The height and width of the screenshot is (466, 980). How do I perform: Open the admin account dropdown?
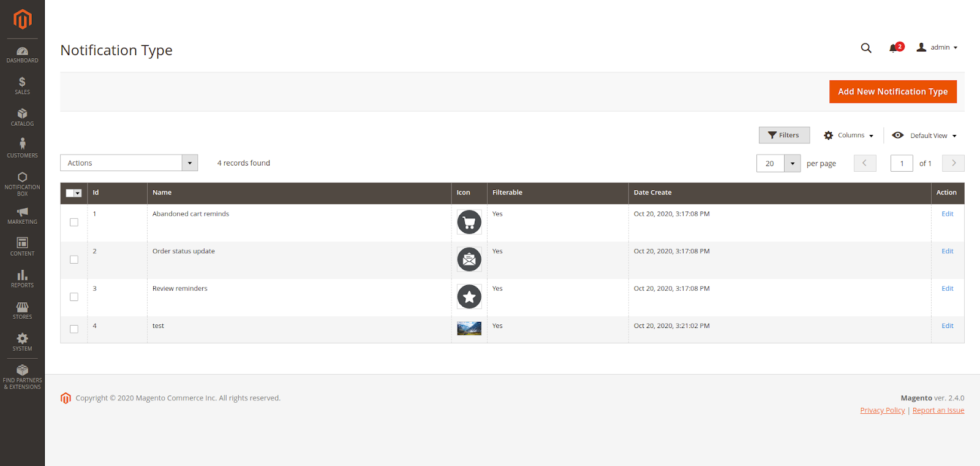pos(937,47)
